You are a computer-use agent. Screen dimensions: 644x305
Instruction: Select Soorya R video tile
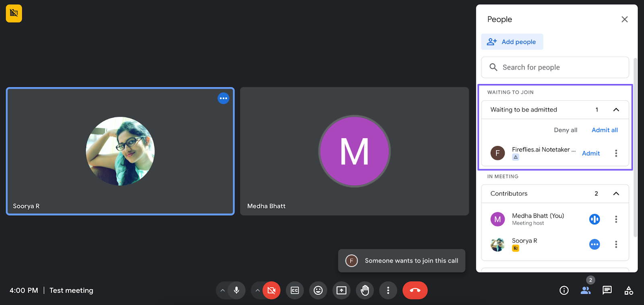point(120,151)
